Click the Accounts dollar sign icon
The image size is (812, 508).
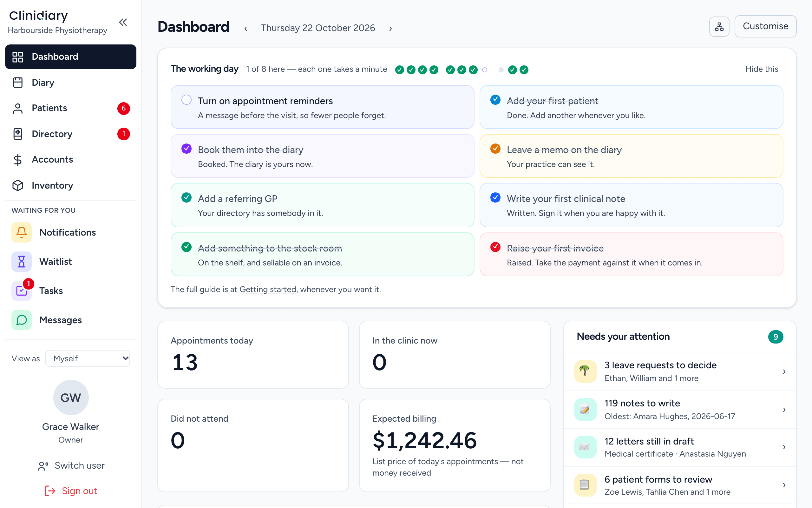click(18, 160)
